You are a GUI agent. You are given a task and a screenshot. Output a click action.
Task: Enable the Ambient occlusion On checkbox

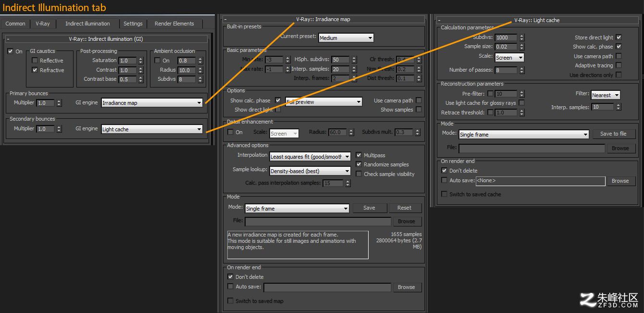pyautogui.click(x=157, y=61)
